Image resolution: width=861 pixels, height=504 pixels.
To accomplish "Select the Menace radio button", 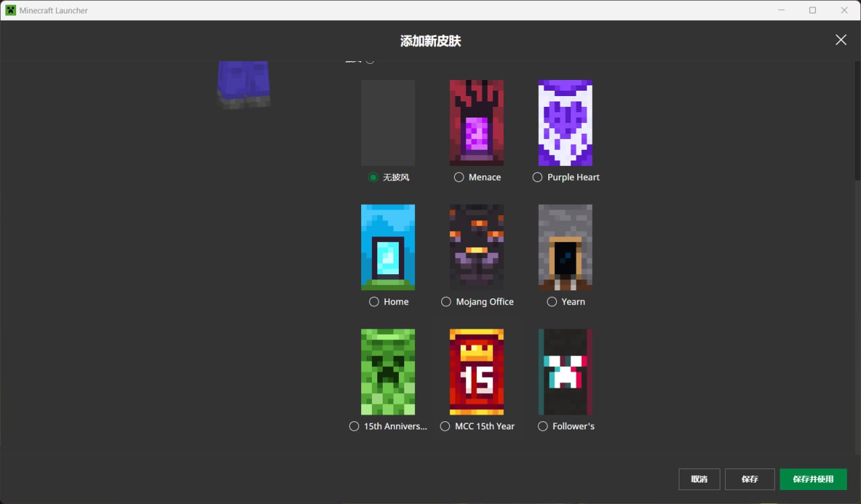I will click(x=459, y=177).
